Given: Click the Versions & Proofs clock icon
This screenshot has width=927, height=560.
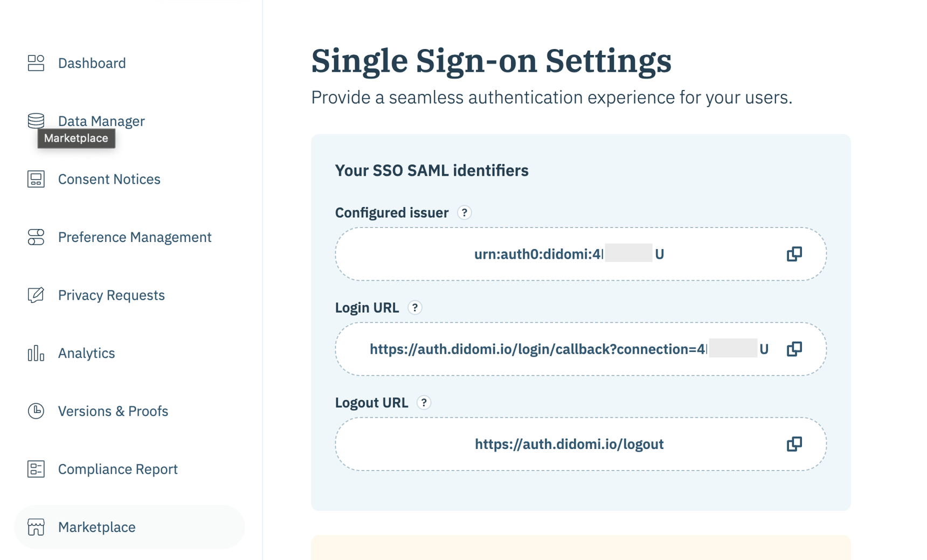Looking at the screenshot, I should pyautogui.click(x=36, y=411).
